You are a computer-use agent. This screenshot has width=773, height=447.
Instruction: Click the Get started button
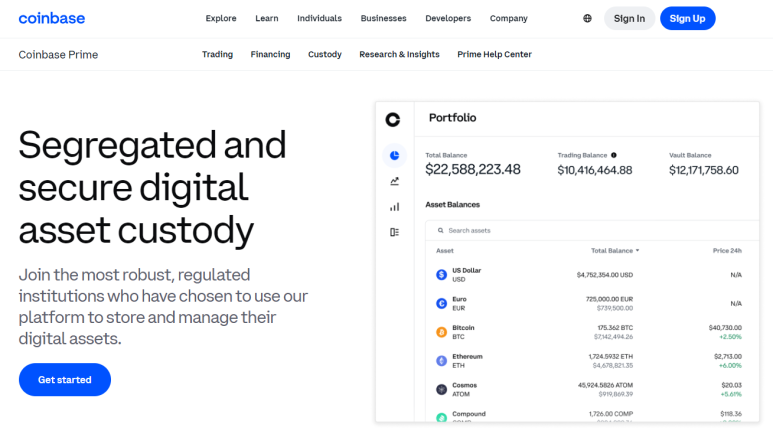[x=65, y=379]
